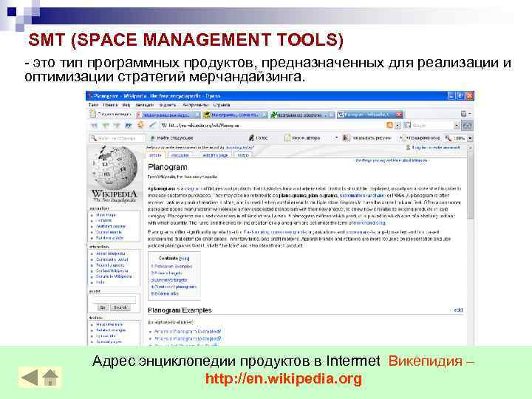Open the Random article sidebar link
The width and height of the screenshot is (532, 399).
click(x=109, y=238)
